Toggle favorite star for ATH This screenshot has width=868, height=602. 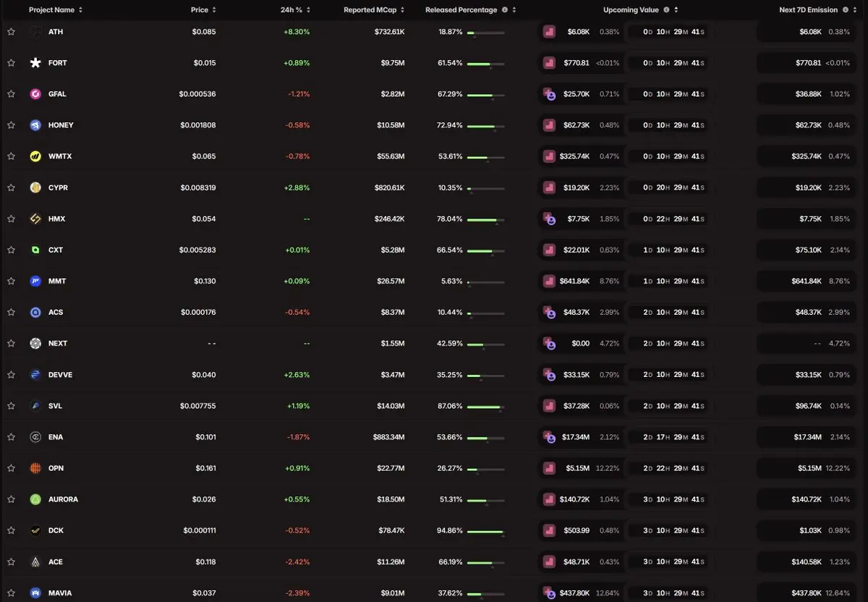(11, 32)
